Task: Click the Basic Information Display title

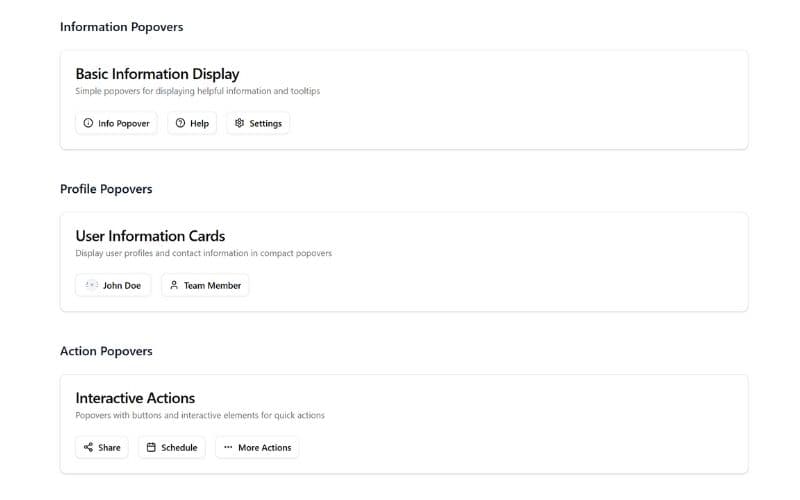Action: pos(157,74)
